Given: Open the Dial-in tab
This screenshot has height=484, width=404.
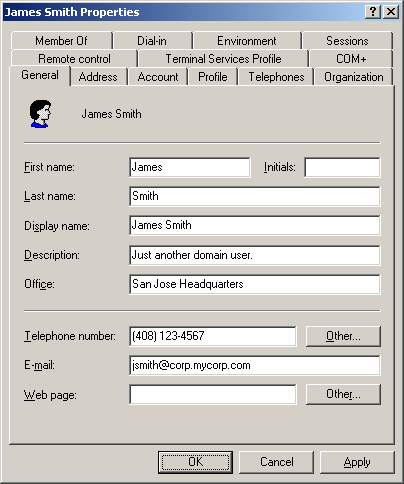Looking at the screenshot, I should [152, 41].
